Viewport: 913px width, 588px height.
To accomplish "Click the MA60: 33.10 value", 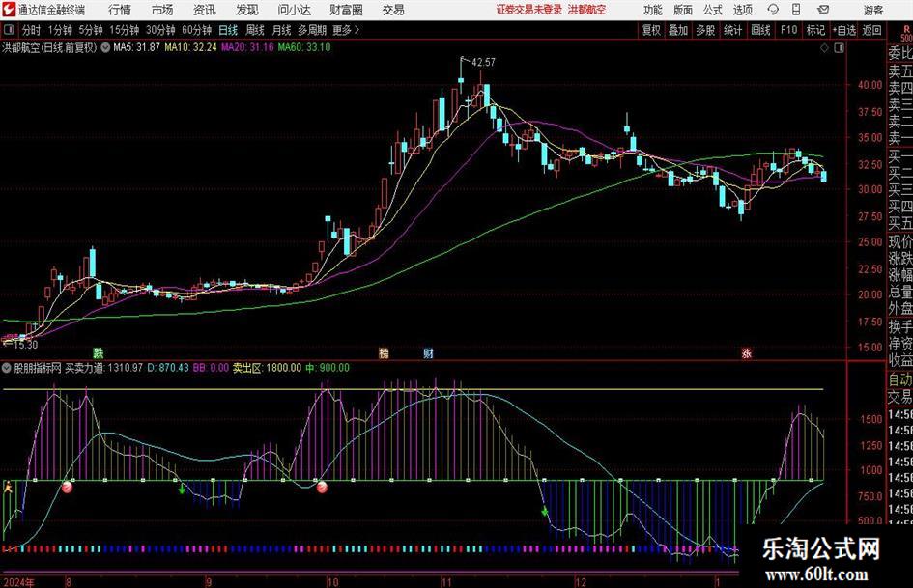I will click(x=304, y=47).
